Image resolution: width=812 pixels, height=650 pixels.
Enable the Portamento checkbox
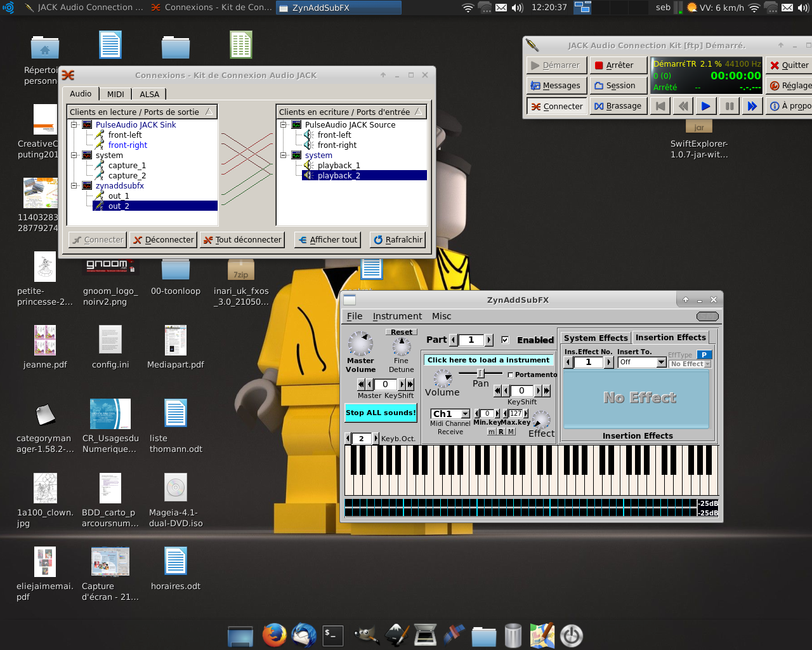pyautogui.click(x=511, y=375)
